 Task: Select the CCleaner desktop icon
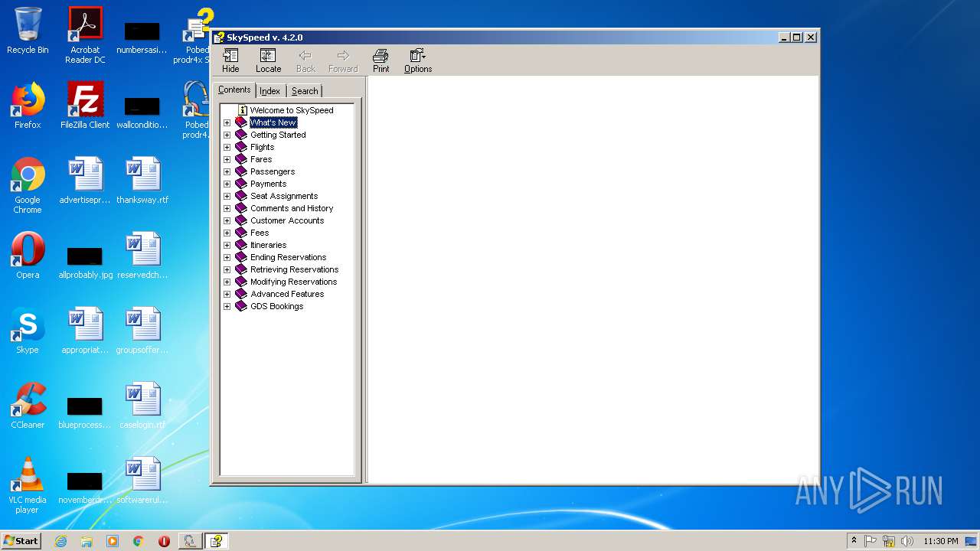click(28, 406)
